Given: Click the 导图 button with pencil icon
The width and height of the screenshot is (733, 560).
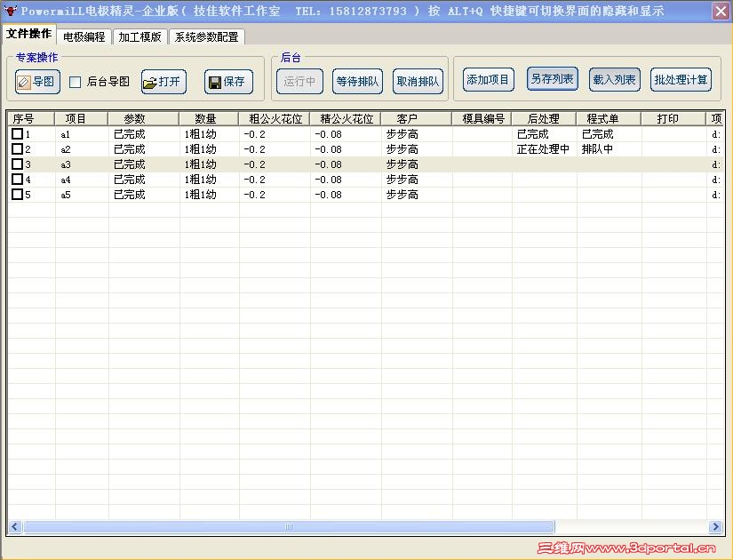Looking at the screenshot, I should click(37, 82).
